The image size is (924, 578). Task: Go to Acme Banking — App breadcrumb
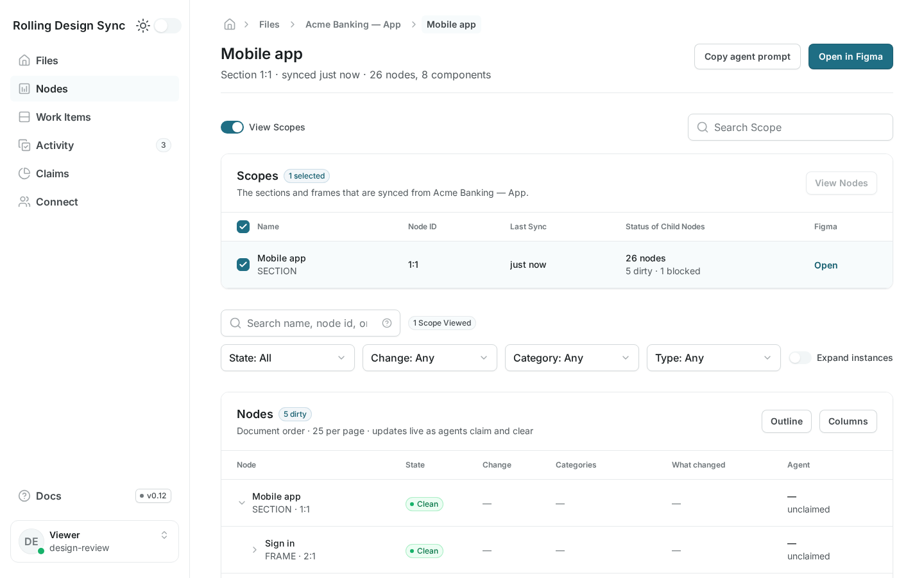(x=353, y=24)
